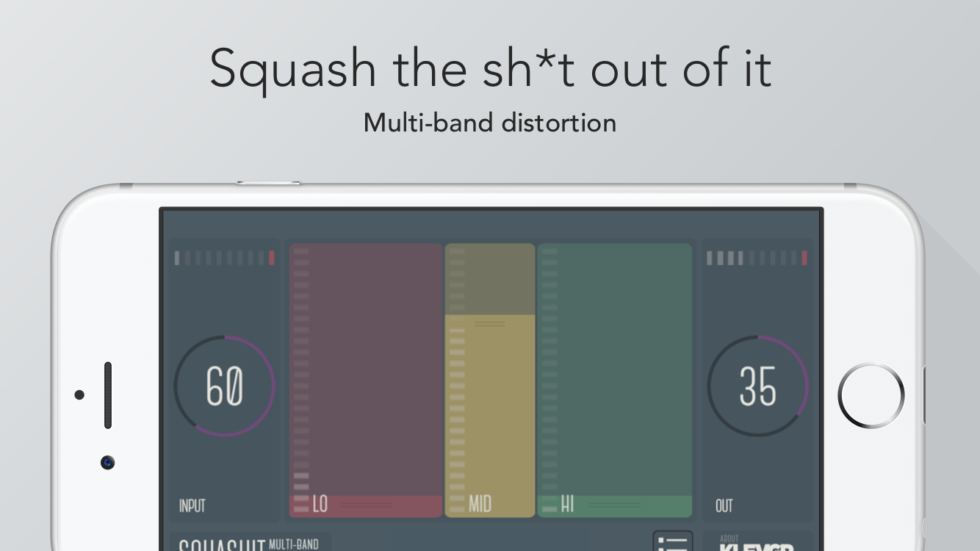Viewport: 980px width, 551px height.
Task: Click the dim upper area of MID band
Action: [489, 279]
